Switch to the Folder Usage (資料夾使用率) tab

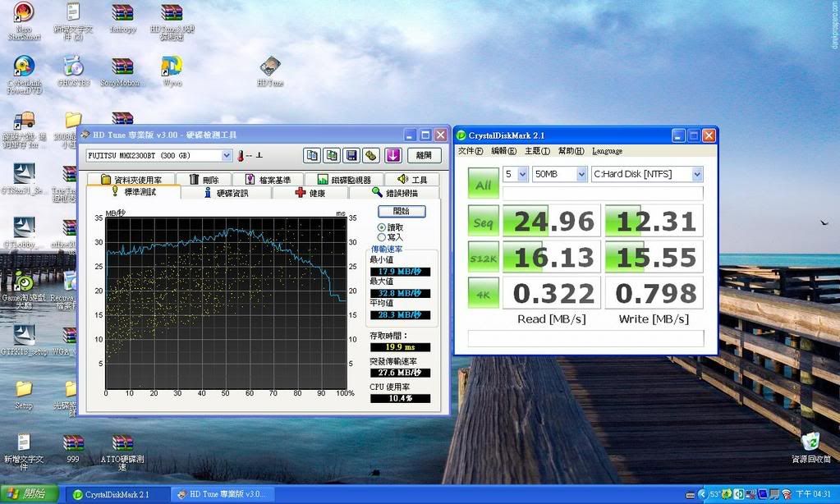click(131, 180)
